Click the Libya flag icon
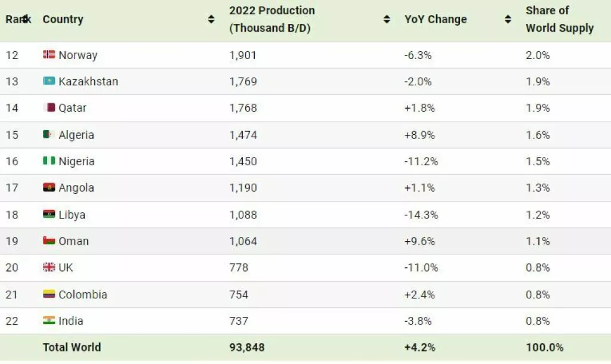611x364 pixels. point(49,214)
